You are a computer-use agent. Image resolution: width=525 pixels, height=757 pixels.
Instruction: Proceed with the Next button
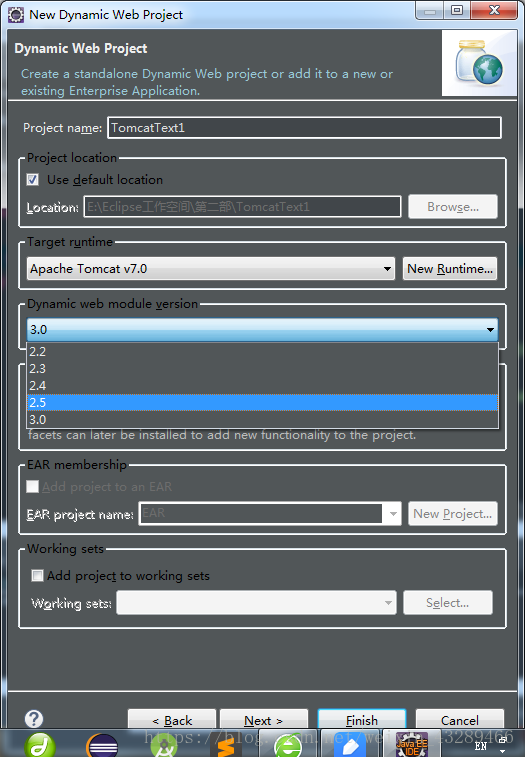(264, 719)
